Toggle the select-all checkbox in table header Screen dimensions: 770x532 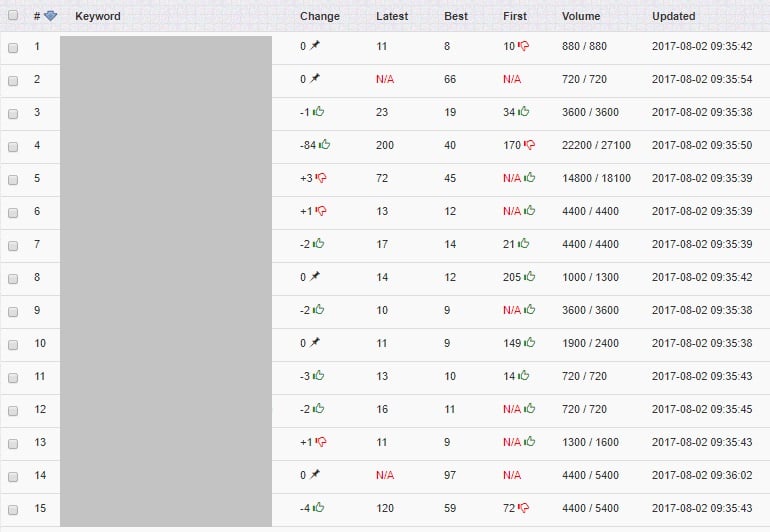point(13,15)
